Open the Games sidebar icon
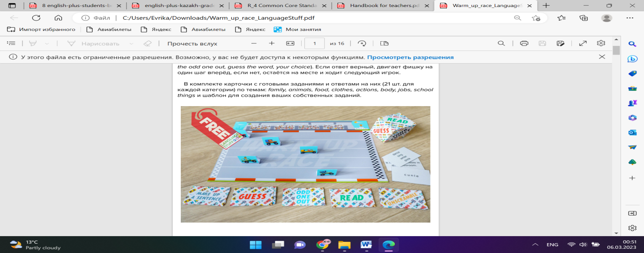 [632, 103]
